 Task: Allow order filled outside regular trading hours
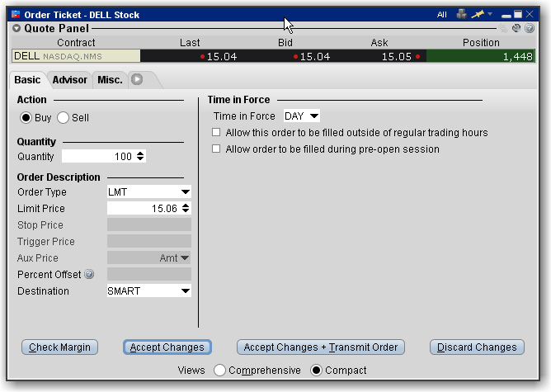click(217, 133)
